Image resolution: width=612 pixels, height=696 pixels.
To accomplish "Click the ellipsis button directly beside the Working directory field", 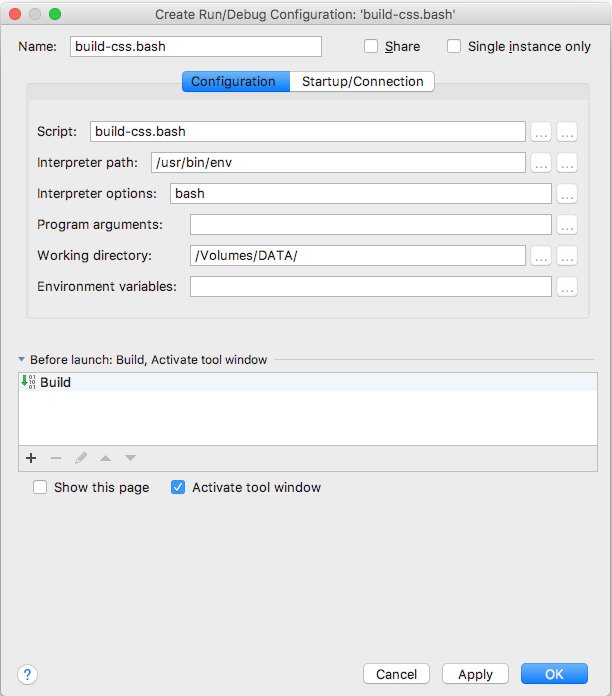I will (541, 256).
